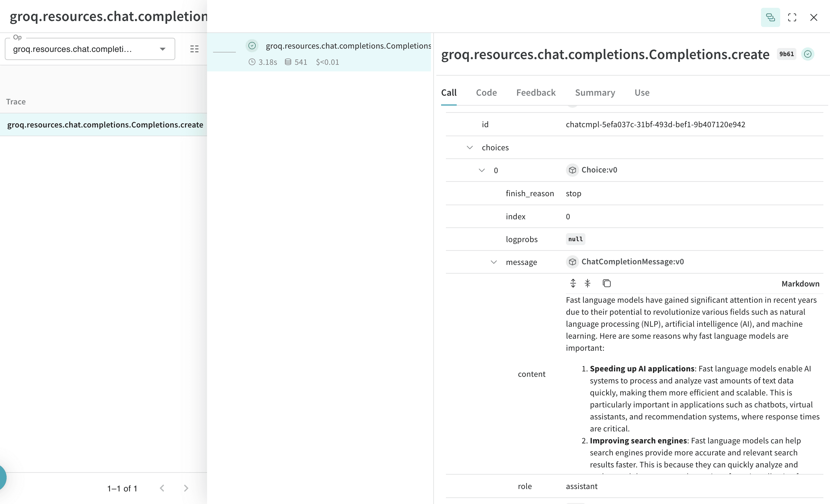Viewport: 830px width, 504px height.
Task: Click the 1–1 of 1 pagination label
Action: click(122, 488)
